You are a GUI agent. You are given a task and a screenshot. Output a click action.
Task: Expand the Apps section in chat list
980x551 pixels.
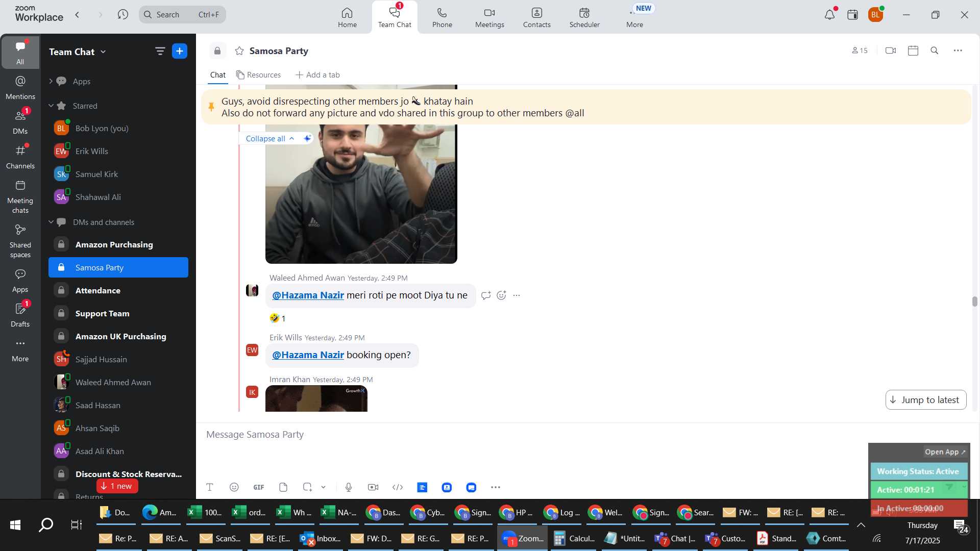50,81
